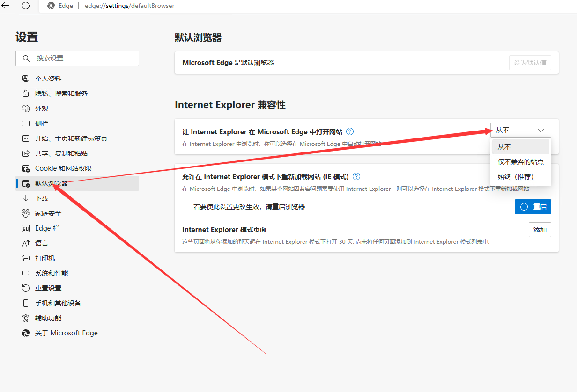Screen dimensions: 577x392
Task: Click 添加 to add an IE mode page
Action: 540,230
